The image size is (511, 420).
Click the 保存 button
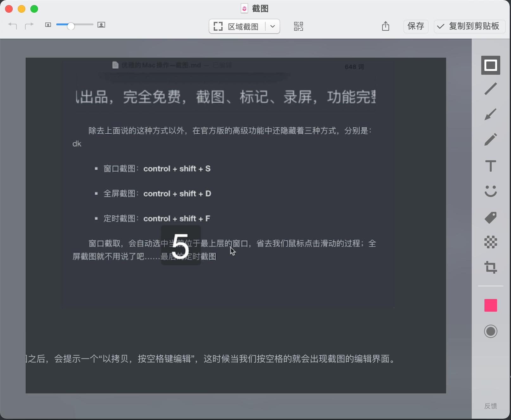coord(415,27)
